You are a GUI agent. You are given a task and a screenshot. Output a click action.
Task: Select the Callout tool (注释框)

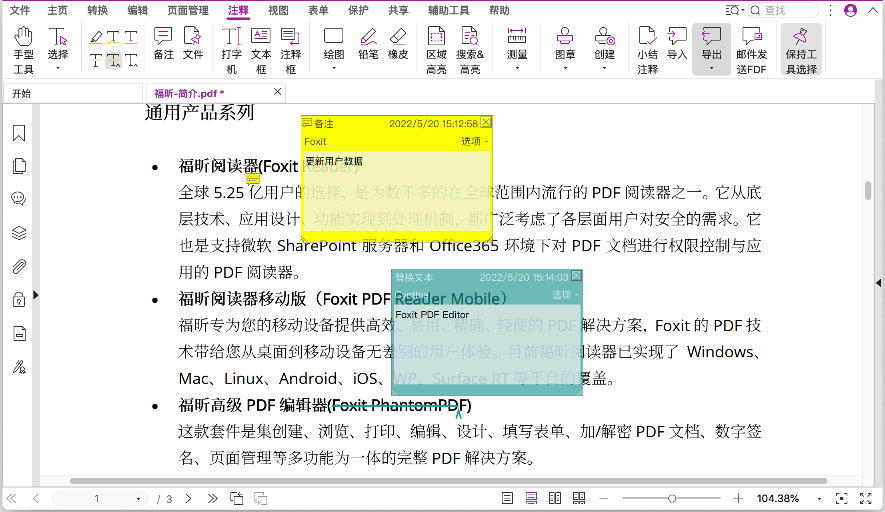pyautogui.click(x=291, y=50)
